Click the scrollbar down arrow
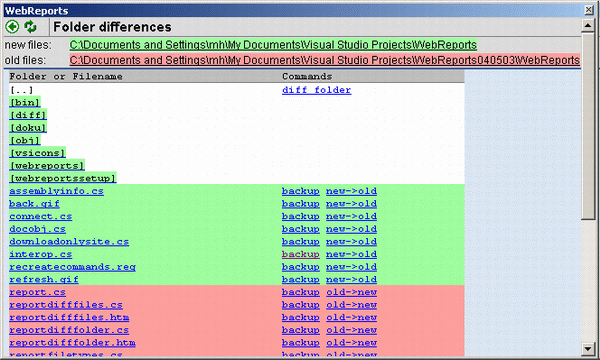This screenshot has width=600, height=360. (x=588, y=349)
